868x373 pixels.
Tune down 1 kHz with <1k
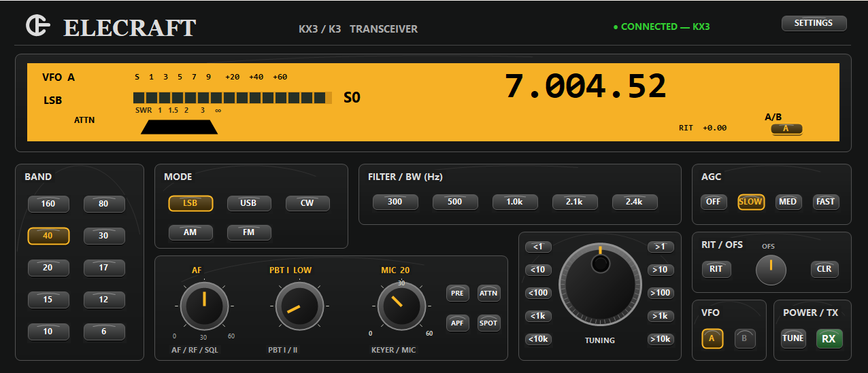(538, 316)
